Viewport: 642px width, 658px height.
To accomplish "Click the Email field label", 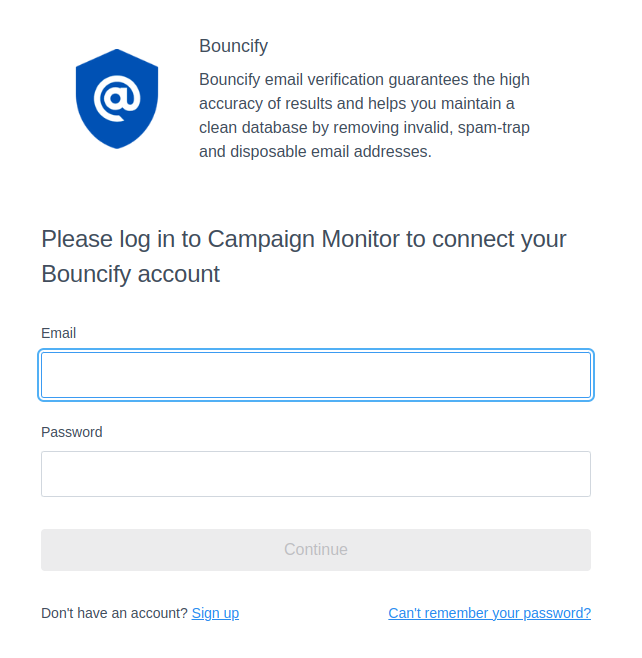I will point(58,333).
